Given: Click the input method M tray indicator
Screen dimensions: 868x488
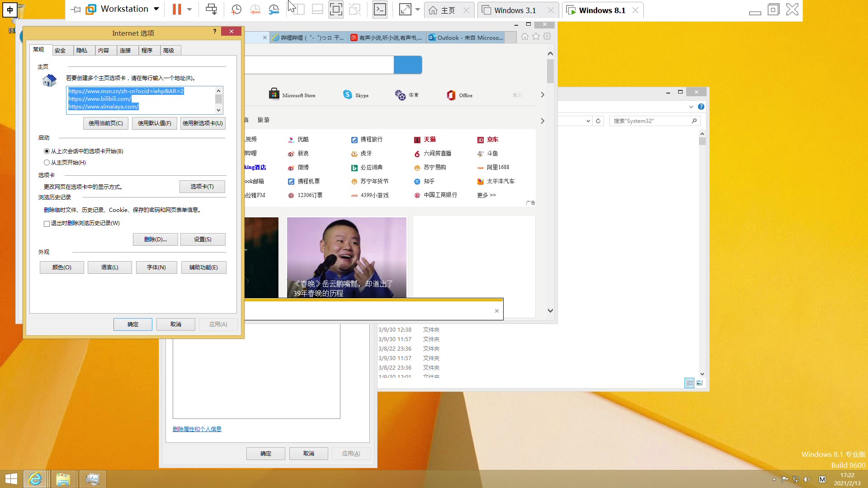Looking at the screenshot, I should click(x=822, y=479).
